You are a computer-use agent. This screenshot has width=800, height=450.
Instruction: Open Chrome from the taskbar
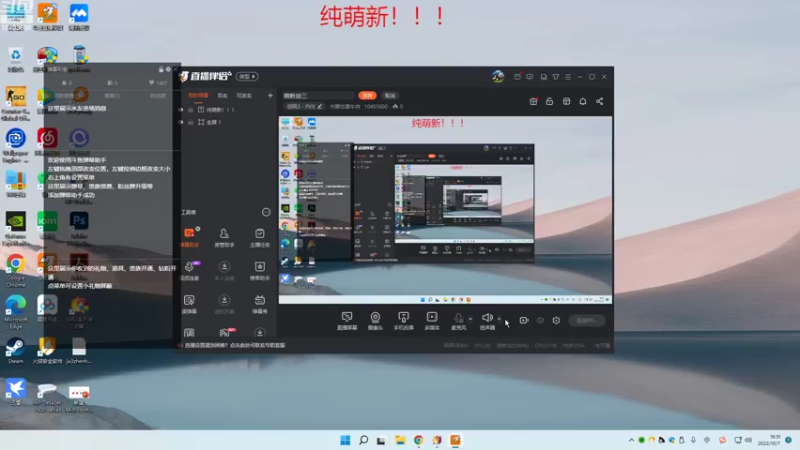click(418, 440)
